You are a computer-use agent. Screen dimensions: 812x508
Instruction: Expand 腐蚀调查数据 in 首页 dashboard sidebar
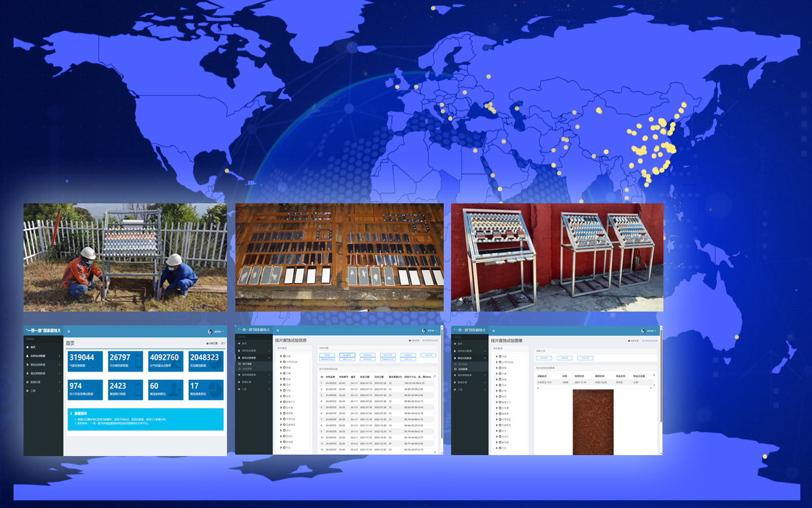[43, 373]
